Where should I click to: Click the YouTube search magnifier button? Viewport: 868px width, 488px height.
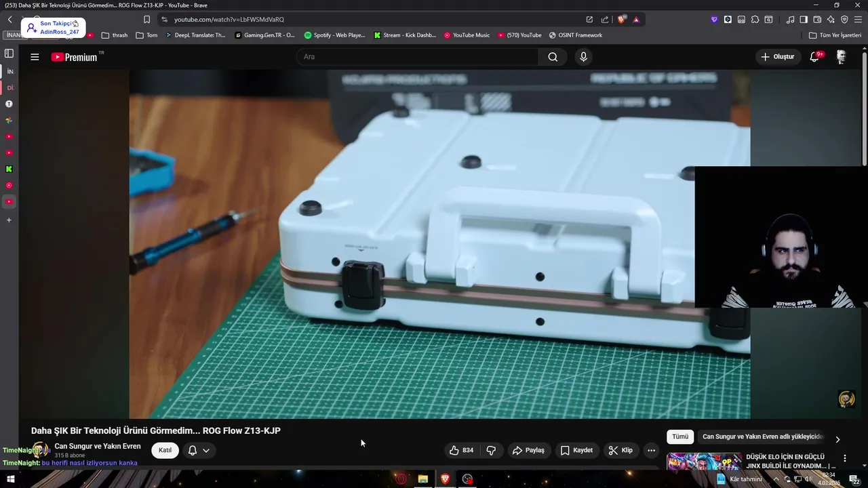coord(553,57)
